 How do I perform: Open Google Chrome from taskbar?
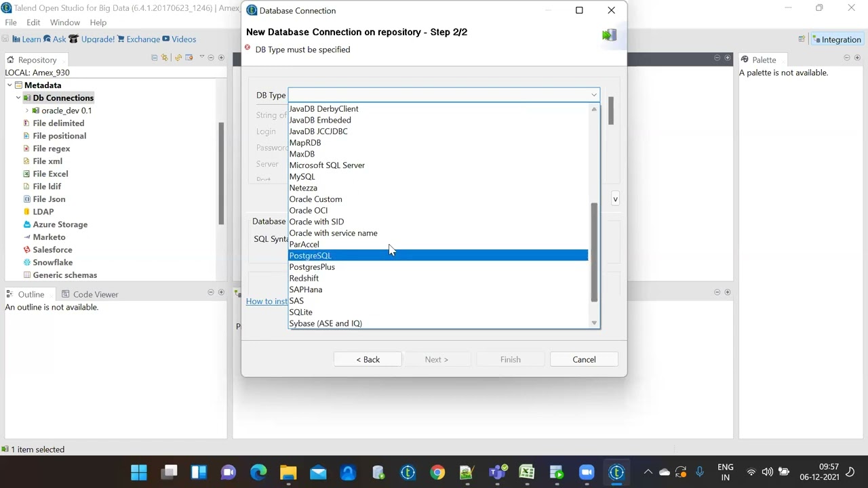pyautogui.click(x=437, y=472)
